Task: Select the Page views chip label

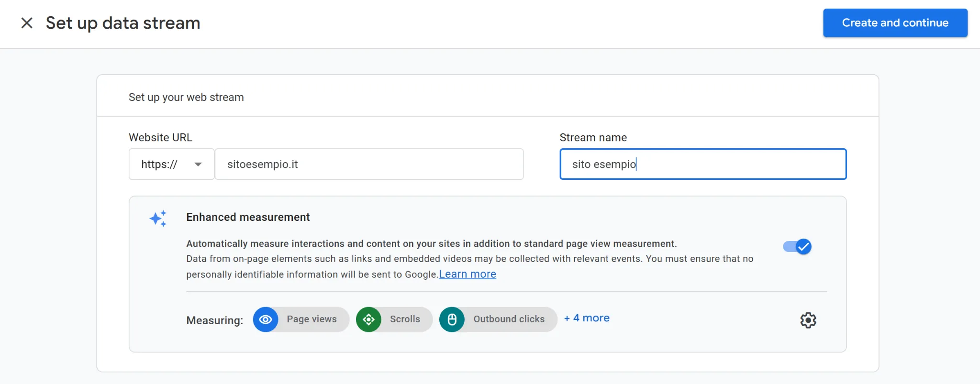Action: 312,319
